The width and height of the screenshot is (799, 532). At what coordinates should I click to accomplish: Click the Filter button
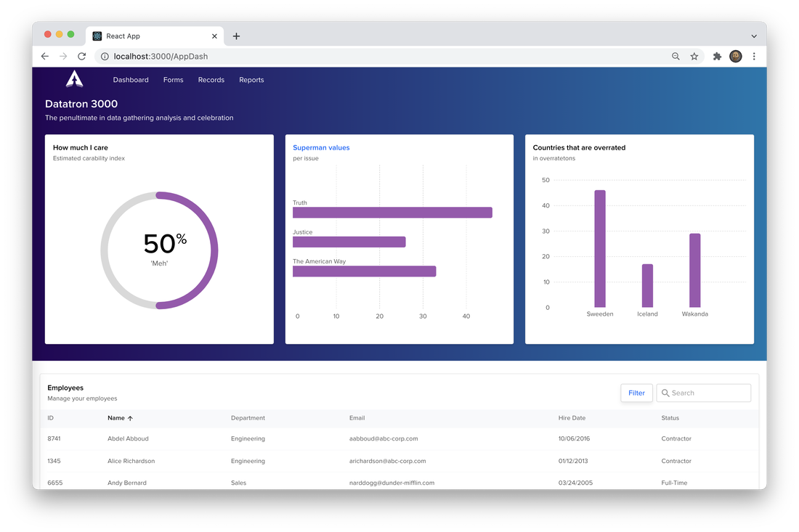[636, 393]
